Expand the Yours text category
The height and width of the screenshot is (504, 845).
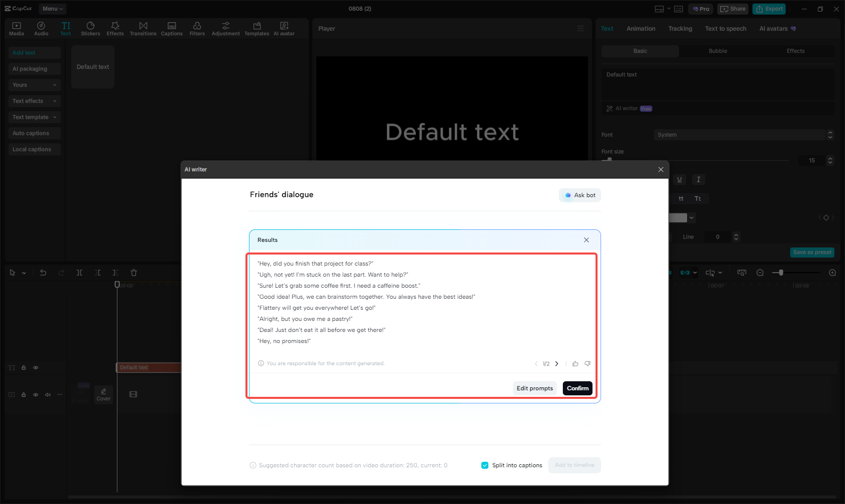35,85
